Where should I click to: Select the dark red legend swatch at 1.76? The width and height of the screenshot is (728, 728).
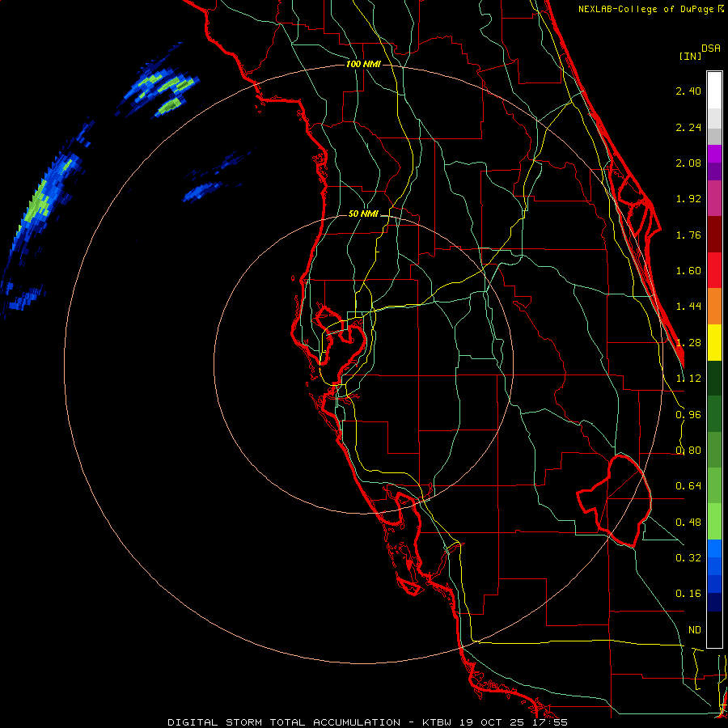click(714, 235)
